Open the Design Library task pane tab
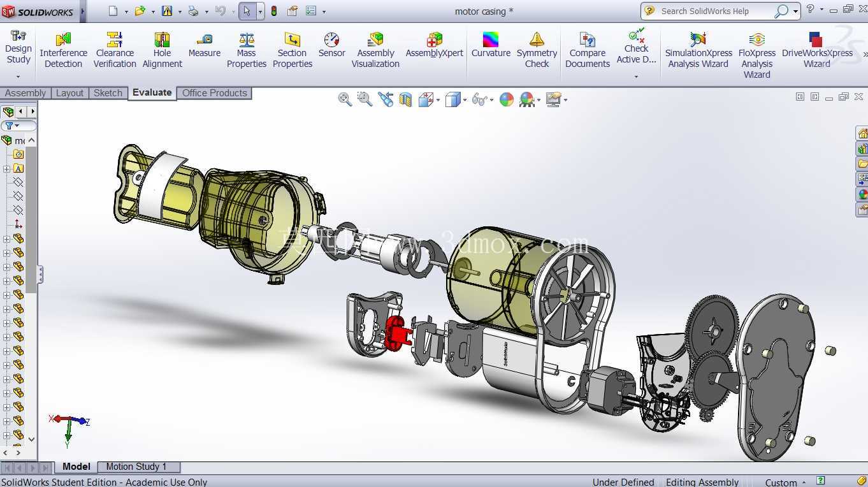This screenshot has height=487, width=868. click(x=862, y=149)
